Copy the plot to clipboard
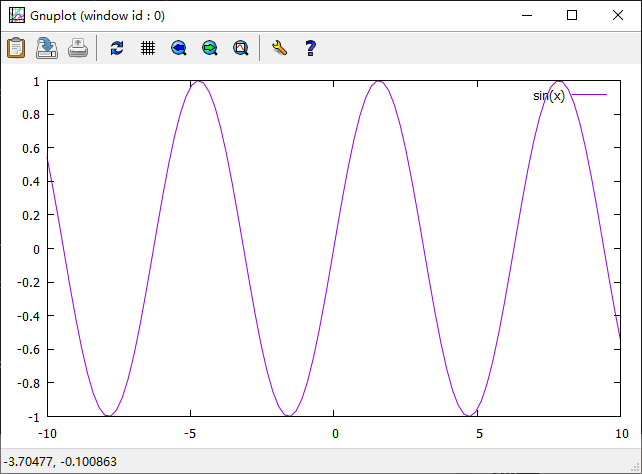The height and width of the screenshot is (474, 642). click(16, 48)
